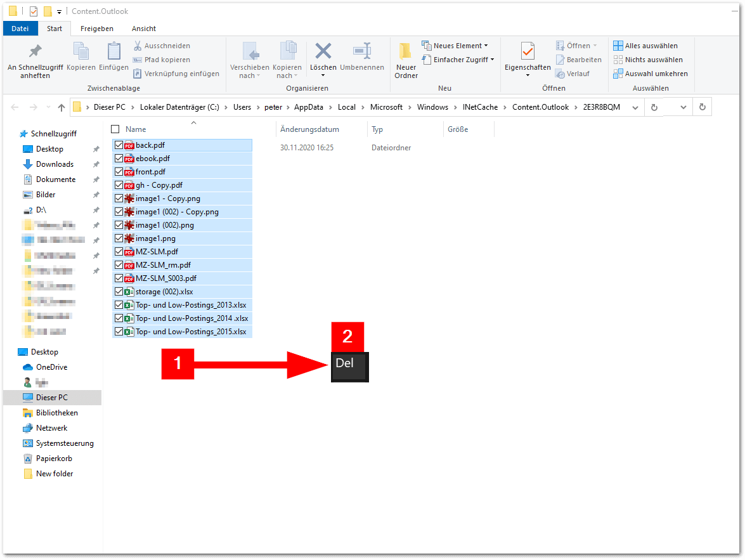The image size is (745, 560).
Task: Switch to the Start ribbon tab
Action: tap(54, 29)
